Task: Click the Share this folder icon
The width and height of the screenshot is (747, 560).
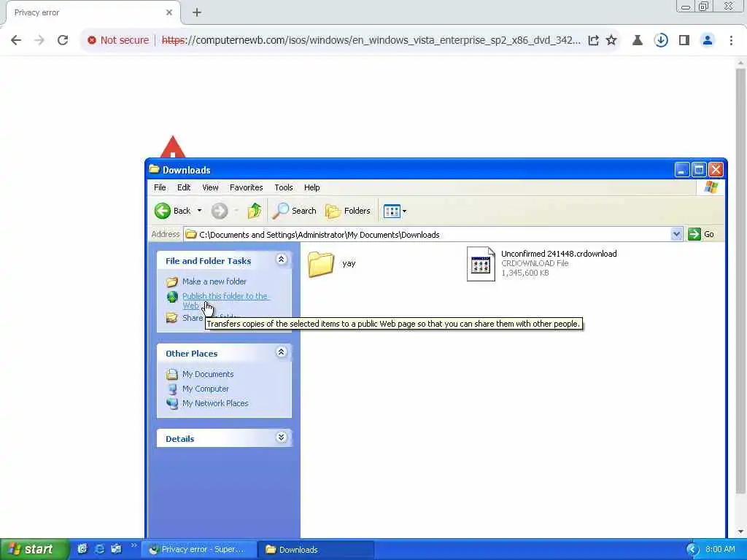Action: pos(172,318)
